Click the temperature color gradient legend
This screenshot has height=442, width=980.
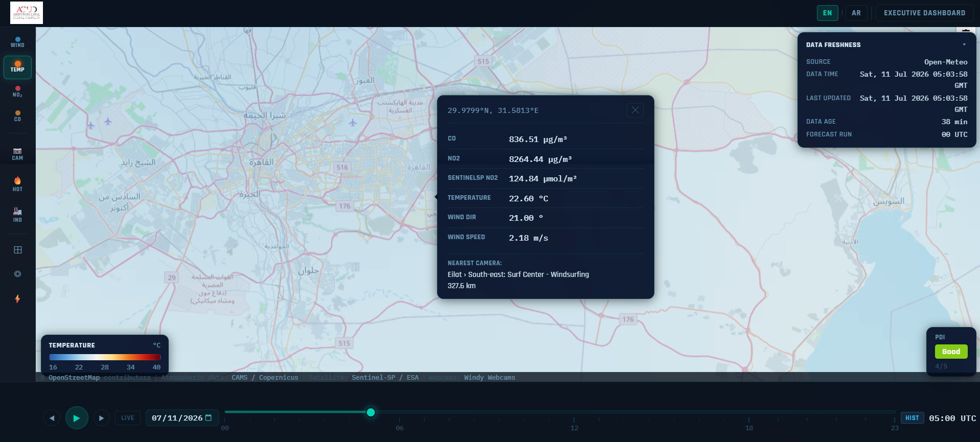[105, 357]
